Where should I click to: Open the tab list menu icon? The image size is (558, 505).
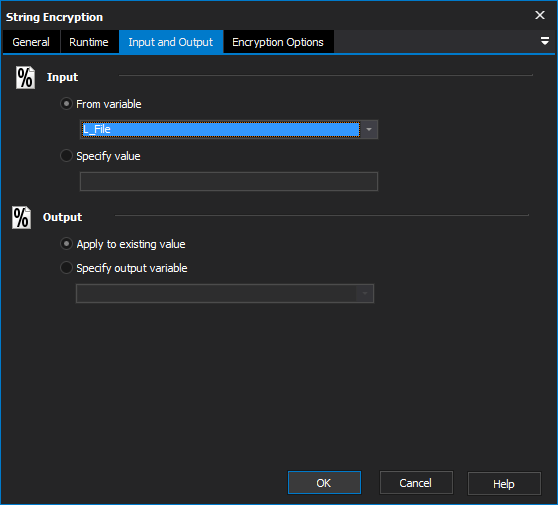544,41
